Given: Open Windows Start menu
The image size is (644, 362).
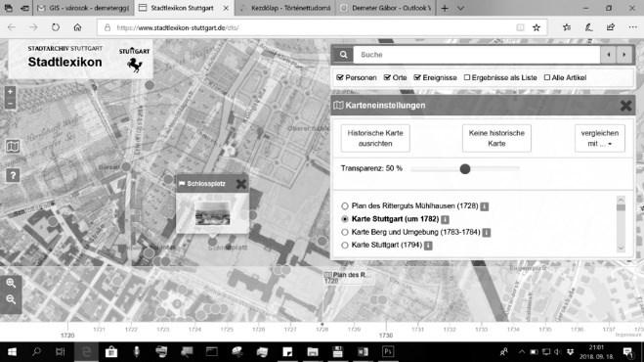Looking at the screenshot, I should 12,351.
